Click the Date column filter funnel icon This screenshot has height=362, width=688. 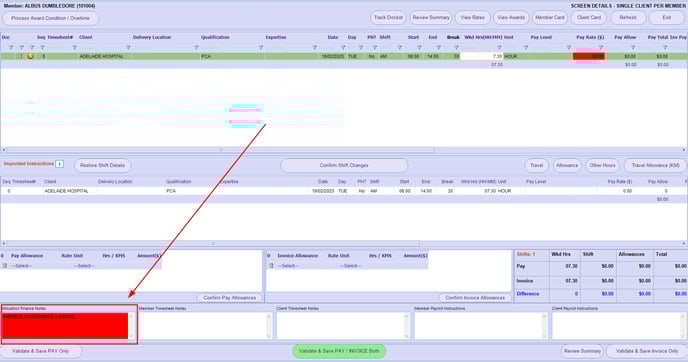click(343, 47)
